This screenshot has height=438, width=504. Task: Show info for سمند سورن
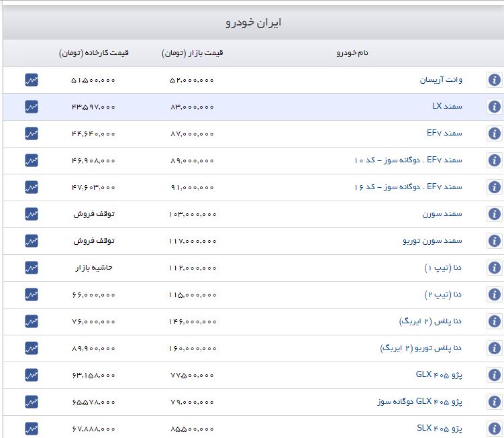pyautogui.click(x=495, y=214)
